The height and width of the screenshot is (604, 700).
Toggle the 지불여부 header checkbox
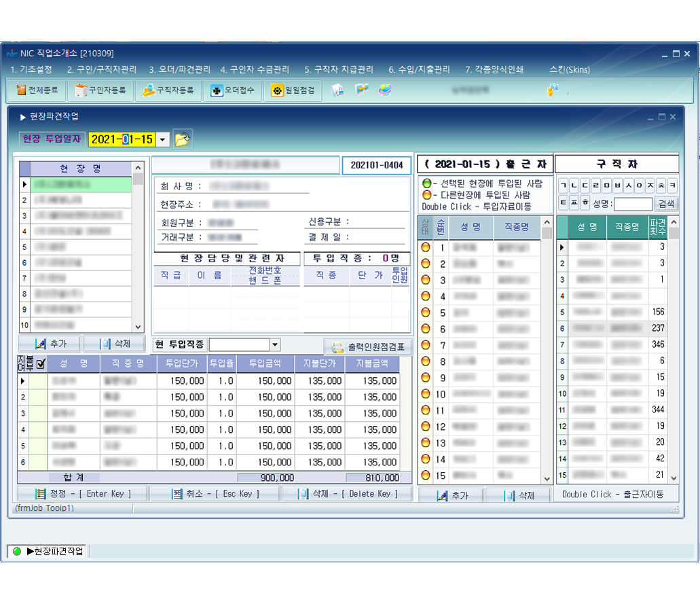click(40, 364)
